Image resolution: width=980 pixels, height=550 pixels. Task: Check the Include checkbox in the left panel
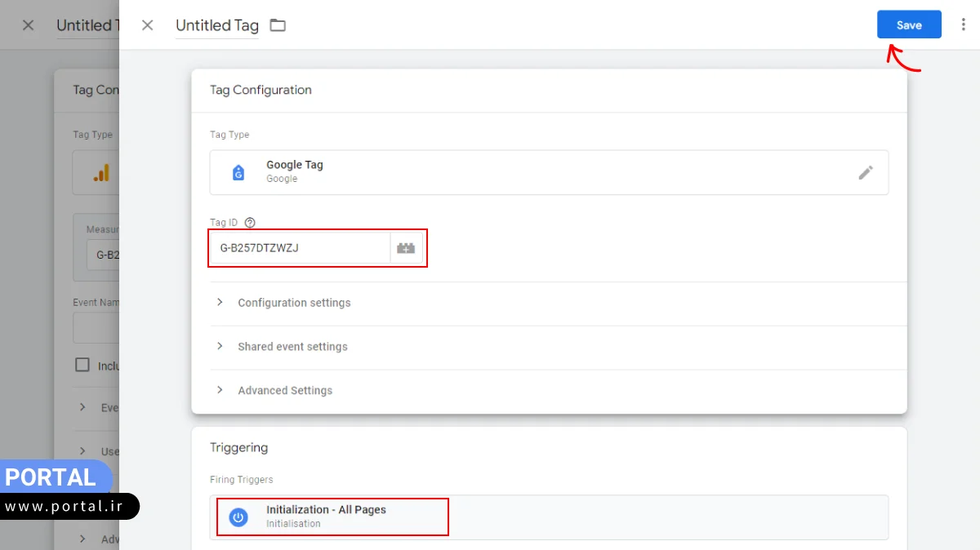tap(82, 365)
